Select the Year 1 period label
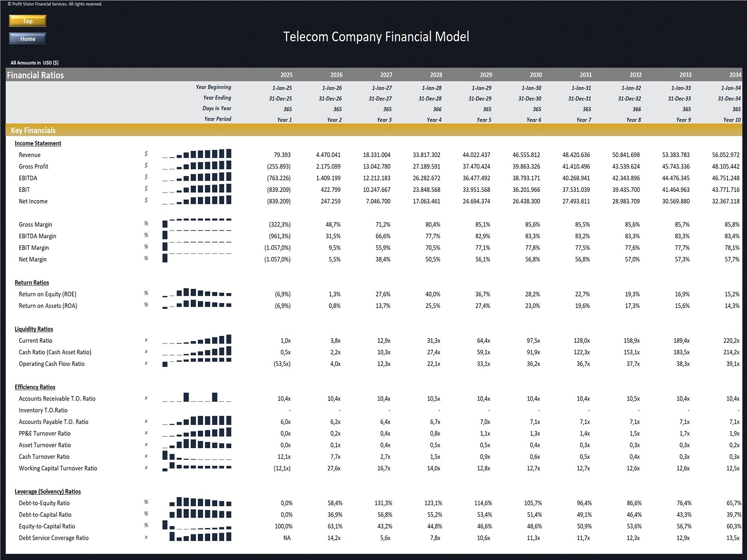This screenshot has height=560, width=747. (x=284, y=119)
